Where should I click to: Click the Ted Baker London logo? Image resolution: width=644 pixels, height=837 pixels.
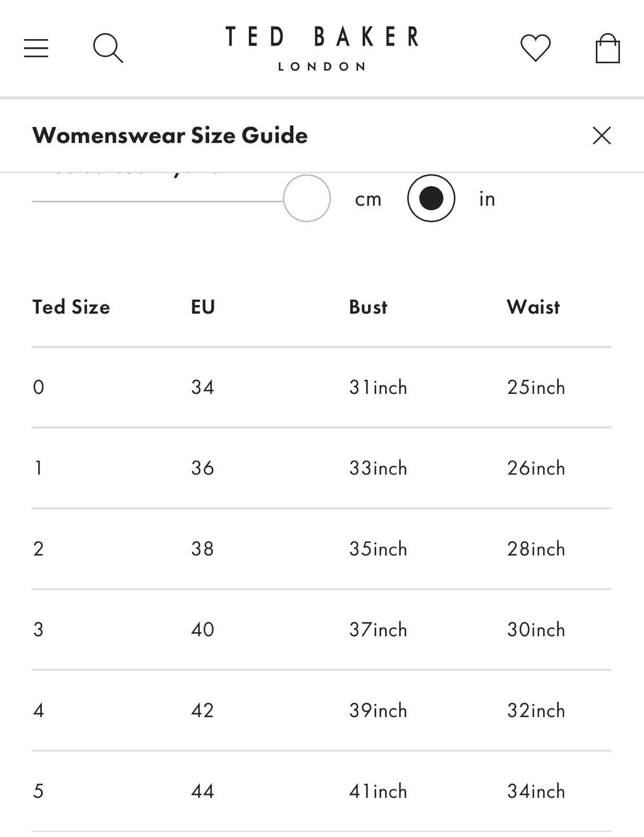click(321, 48)
